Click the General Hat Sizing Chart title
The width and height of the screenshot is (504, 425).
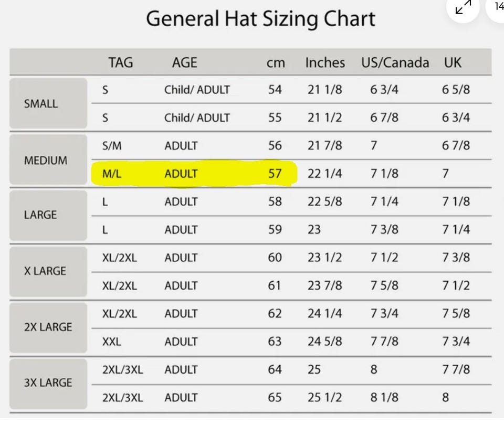[x=260, y=19]
